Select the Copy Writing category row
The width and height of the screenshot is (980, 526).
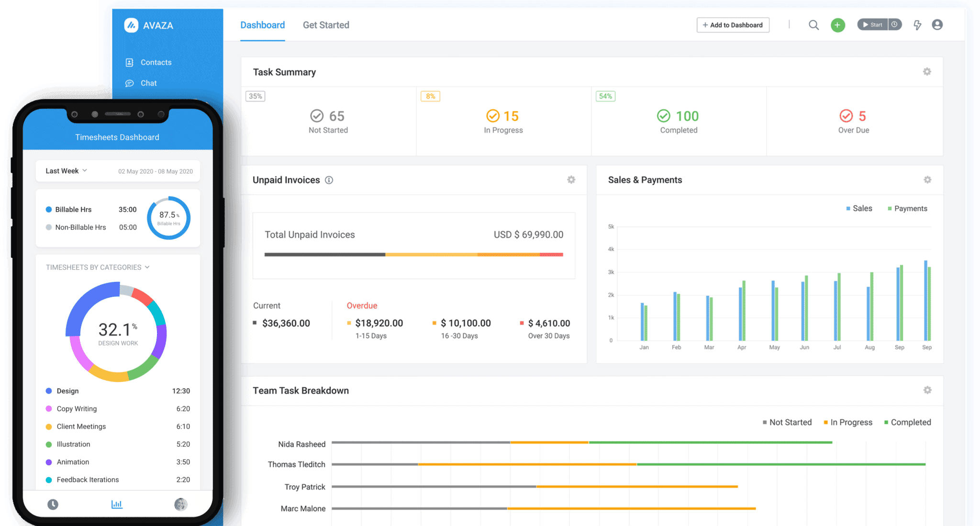click(118, 409)
